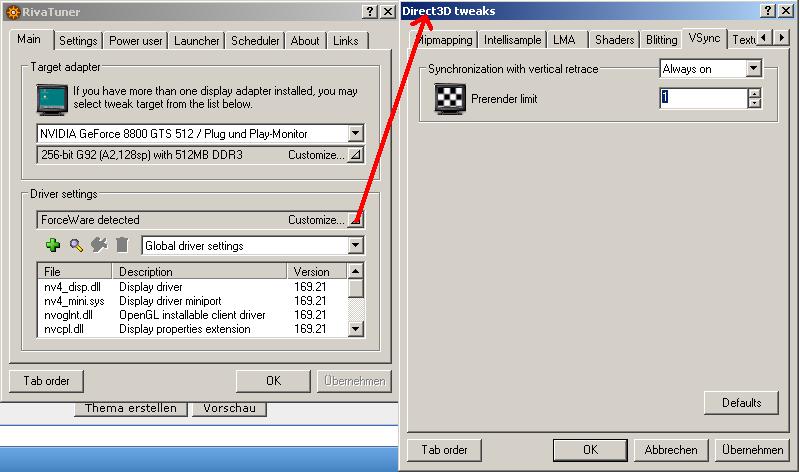The height and width of the screenshot is (472, 800).
Task: Switch to the Power user tab
Action: pyautogui.click(x=136, y=41)
